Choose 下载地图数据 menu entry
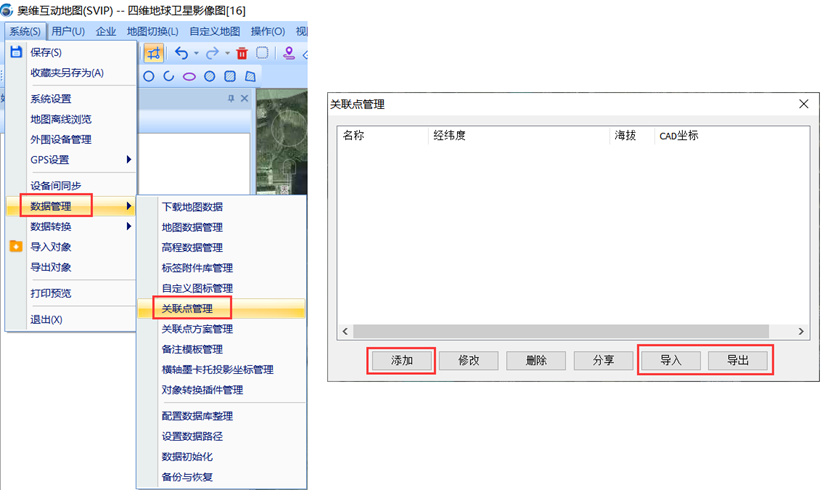822x490 pixels. (x=192, y=207)
